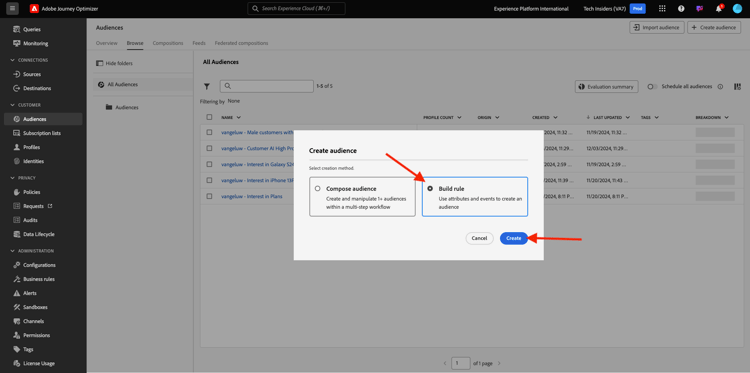Click the Adobe logo icon

tap(34, 9)
